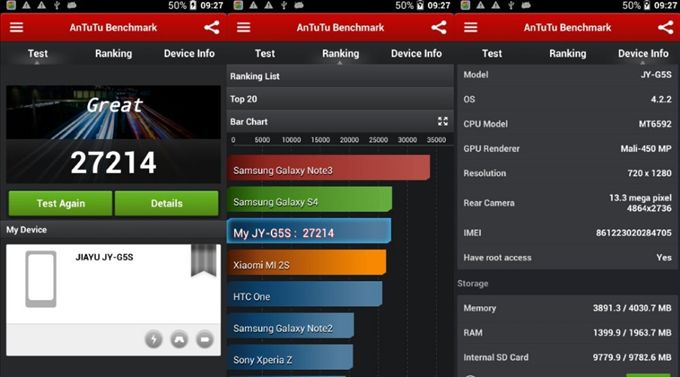Tap lightning bolt icon on device card
The image size is (680, 377).
[154, 339]
